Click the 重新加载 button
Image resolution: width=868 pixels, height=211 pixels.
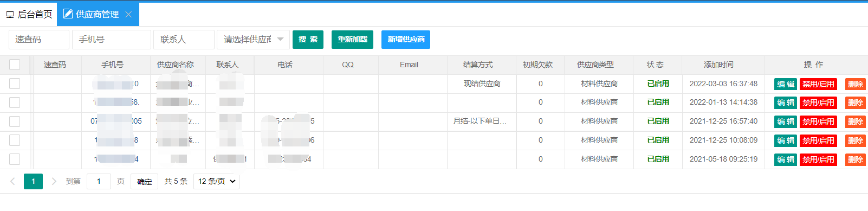[352, 40]
